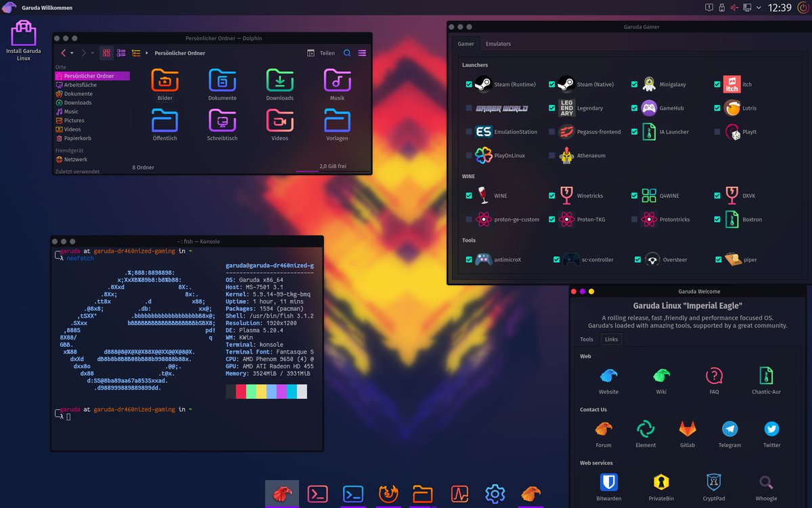Select the Musik folder icon in Dolphin
812x508 pixels.
click(337, 81)
